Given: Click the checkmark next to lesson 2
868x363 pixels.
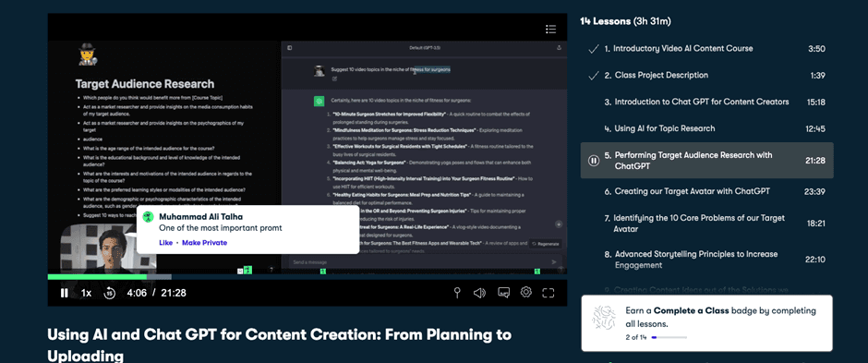Looking at the screenshot, I should coord(594,75).
